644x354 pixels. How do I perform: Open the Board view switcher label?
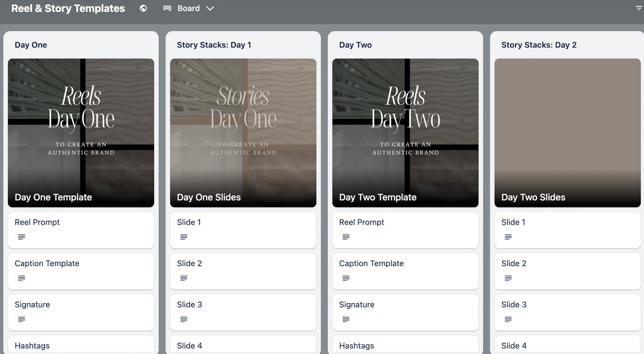pyautogui.click(x=188, y=9)
